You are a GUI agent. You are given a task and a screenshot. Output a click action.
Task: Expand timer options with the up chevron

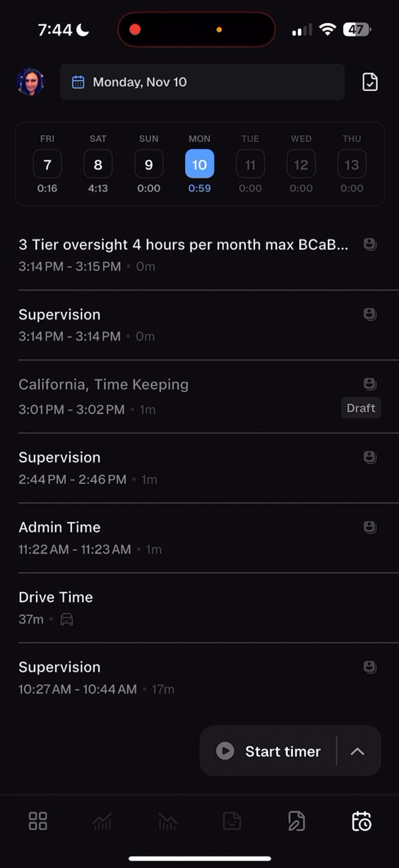coord(357,751)
